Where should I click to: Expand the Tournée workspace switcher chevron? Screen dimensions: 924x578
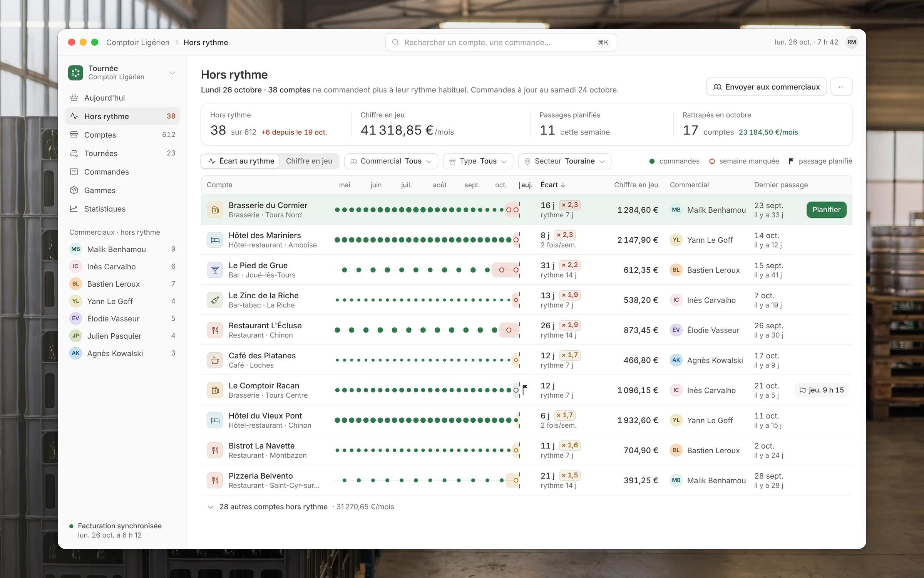172,73
